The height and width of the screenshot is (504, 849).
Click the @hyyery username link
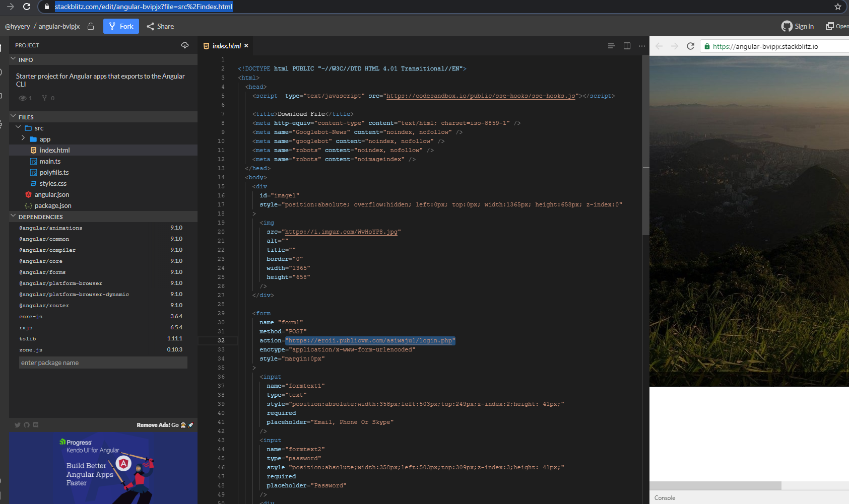[18, 26]
